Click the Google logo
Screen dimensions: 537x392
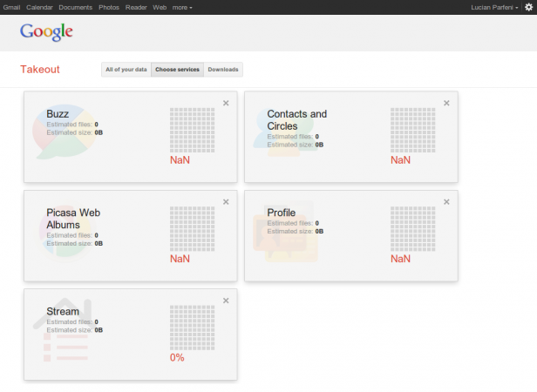pyautogui.click(x=46, y=32)
